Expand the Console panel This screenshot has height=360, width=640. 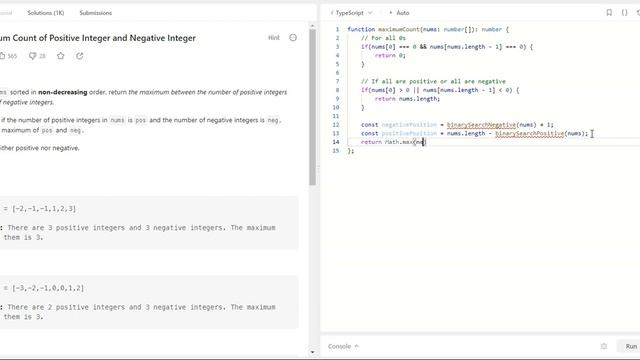pyautogui.click(x=343, y=346)
